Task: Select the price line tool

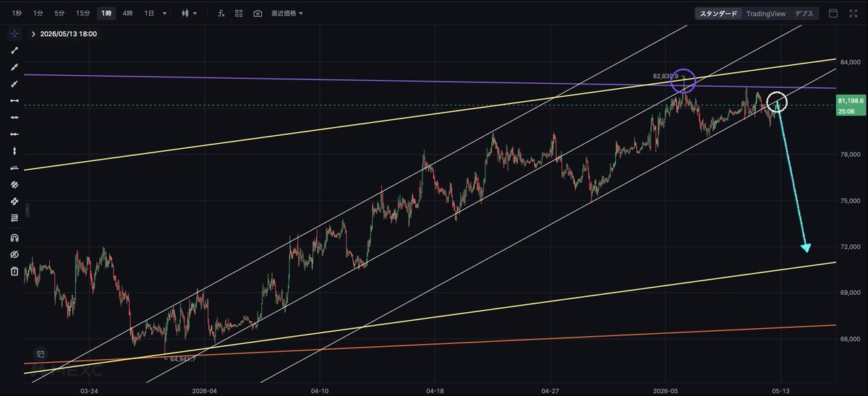Action: pyautogui.click(x=14, y=168)
